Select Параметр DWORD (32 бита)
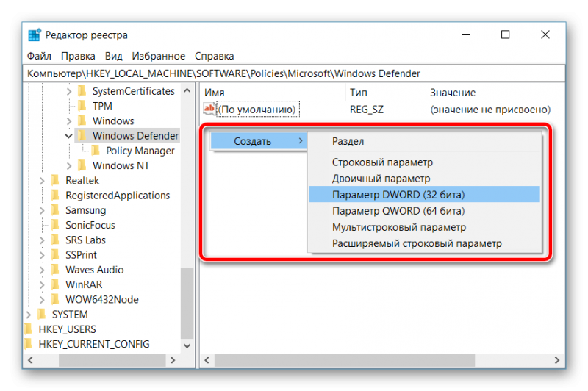588x391 pixels. pyautogui.click(x=425, y=195)
